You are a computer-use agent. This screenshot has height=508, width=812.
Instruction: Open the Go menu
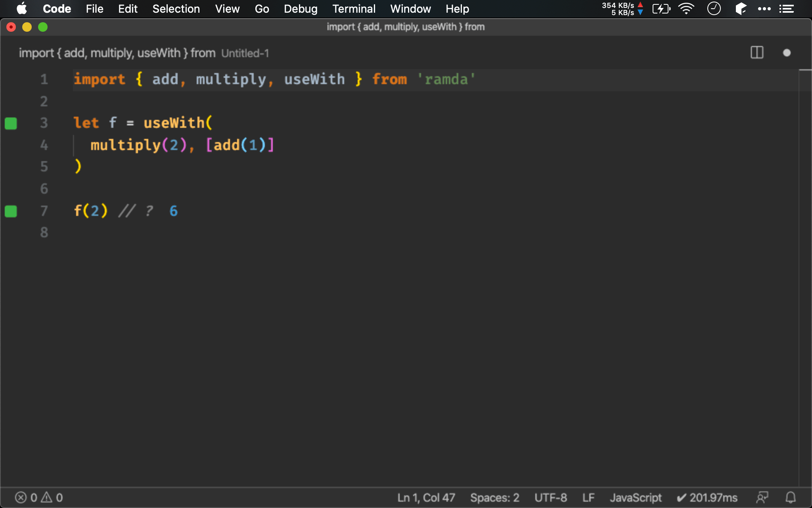[262, 9]
